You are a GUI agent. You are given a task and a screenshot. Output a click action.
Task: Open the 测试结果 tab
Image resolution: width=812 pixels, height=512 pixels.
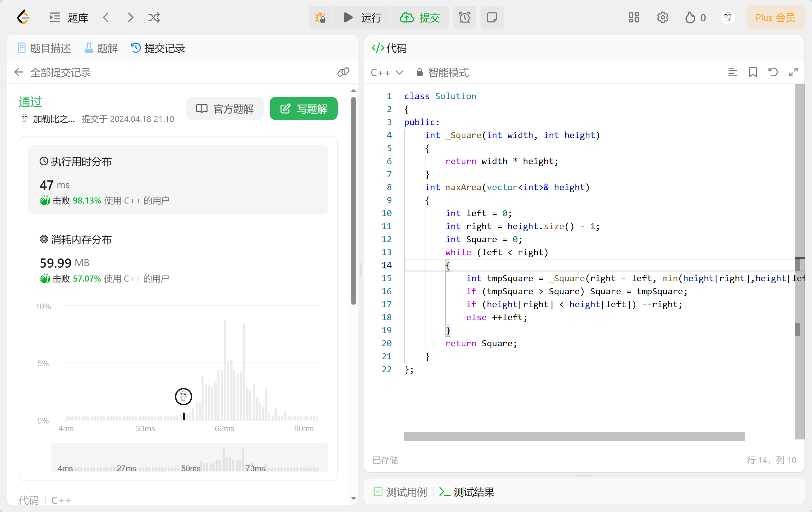[467, 492]
